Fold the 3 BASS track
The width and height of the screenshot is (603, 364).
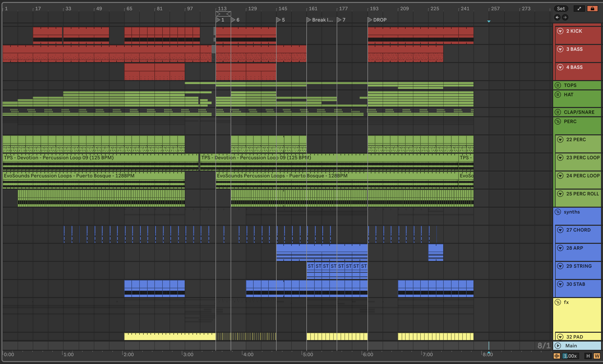click(x=560, y=49)
